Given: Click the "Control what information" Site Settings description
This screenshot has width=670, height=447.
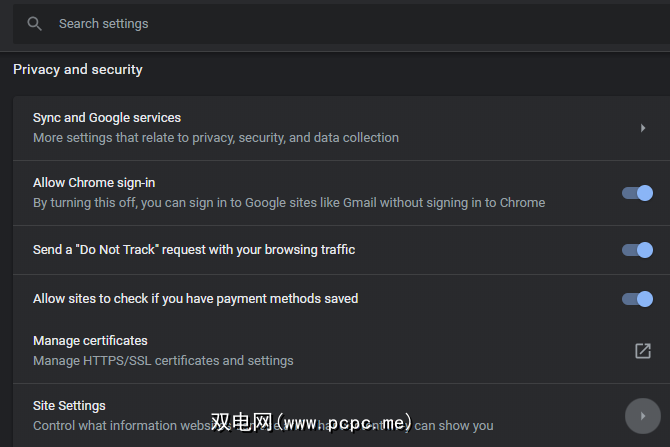Looking at the screenshot, I should click(120, 426).
